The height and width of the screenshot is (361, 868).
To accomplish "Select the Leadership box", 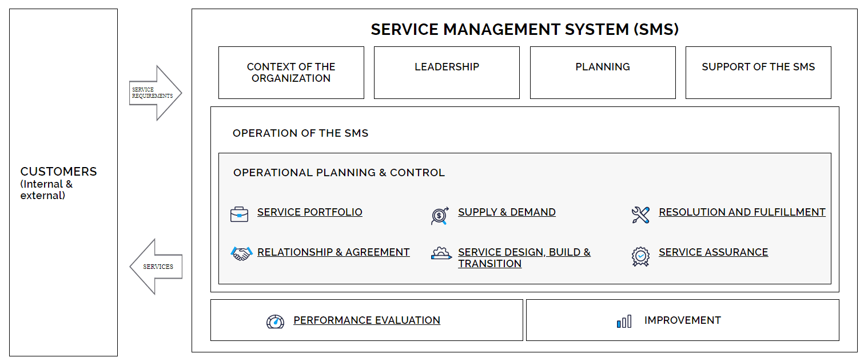I will pos(447,73).
